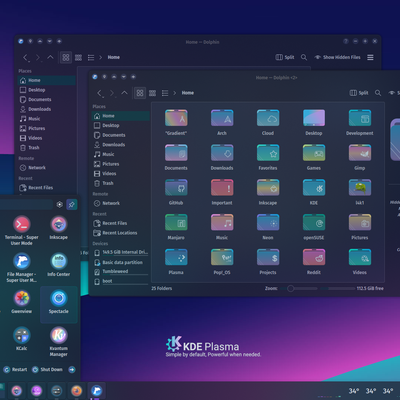The width and height of the screenshot is (400, 400).
Task: Expand the breadcrumb arrow before Home in front window
Action: point(175,93)
